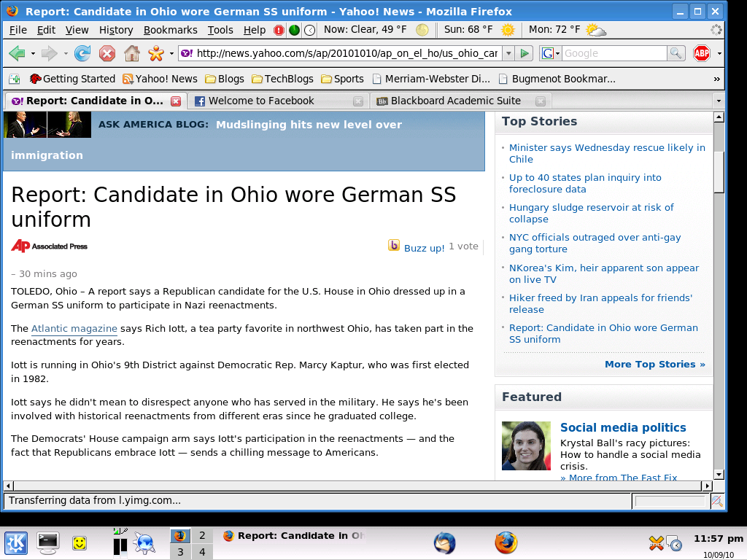
Task: Open the Blogs bookmark folder
Action: 225,79
